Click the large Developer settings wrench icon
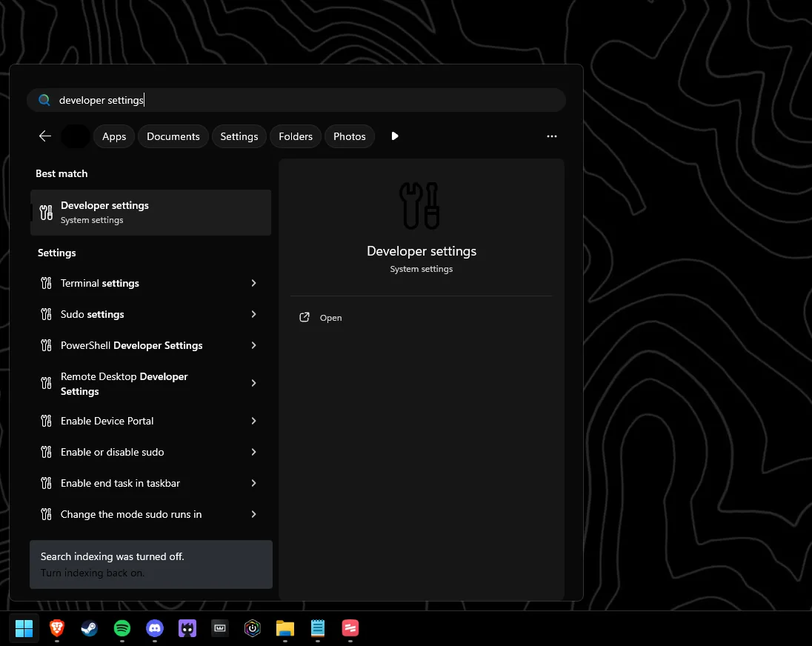Screen dimensions: 812x646 420,205
